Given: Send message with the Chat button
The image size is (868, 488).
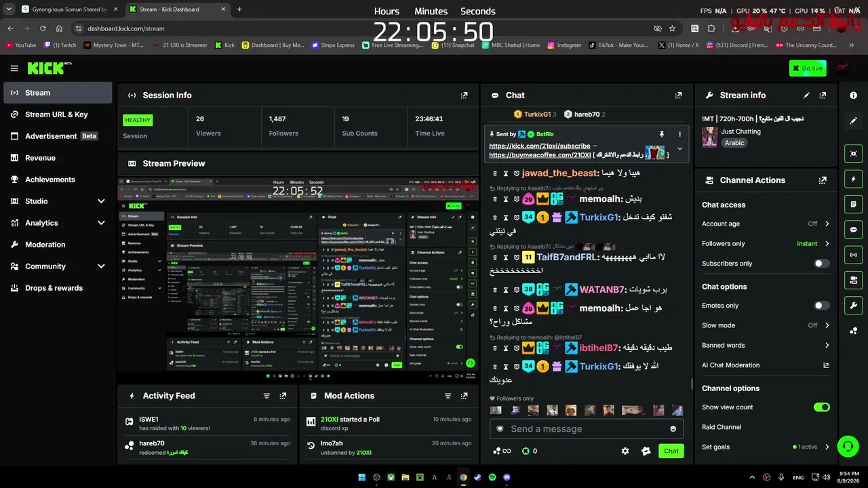Looking at the screenshot, I should 671,451.
